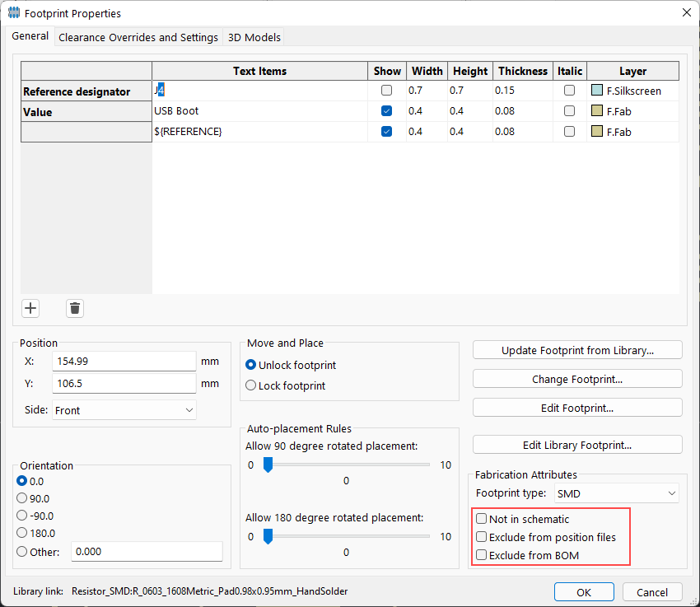
Task: Switch to the General tab
Action: click(x=30, y=36)
